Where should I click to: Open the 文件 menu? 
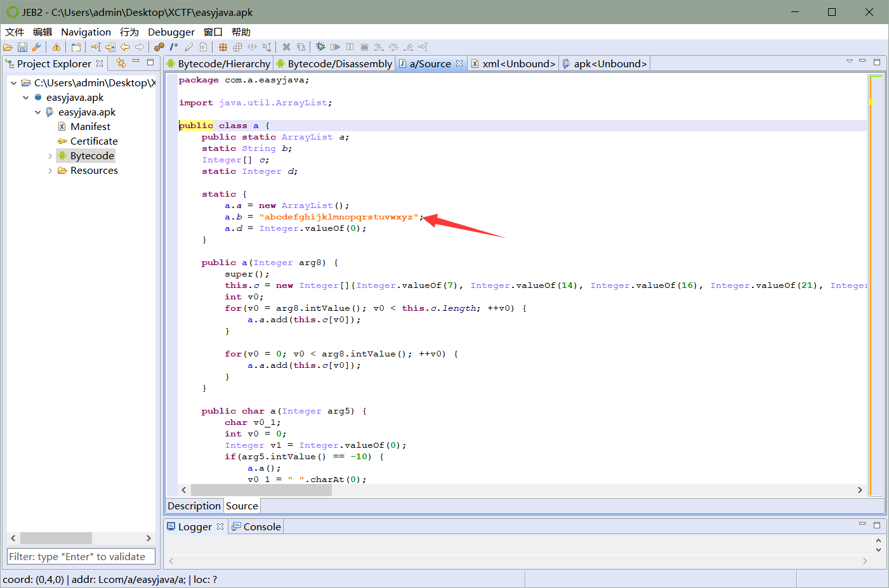(15, 32)
